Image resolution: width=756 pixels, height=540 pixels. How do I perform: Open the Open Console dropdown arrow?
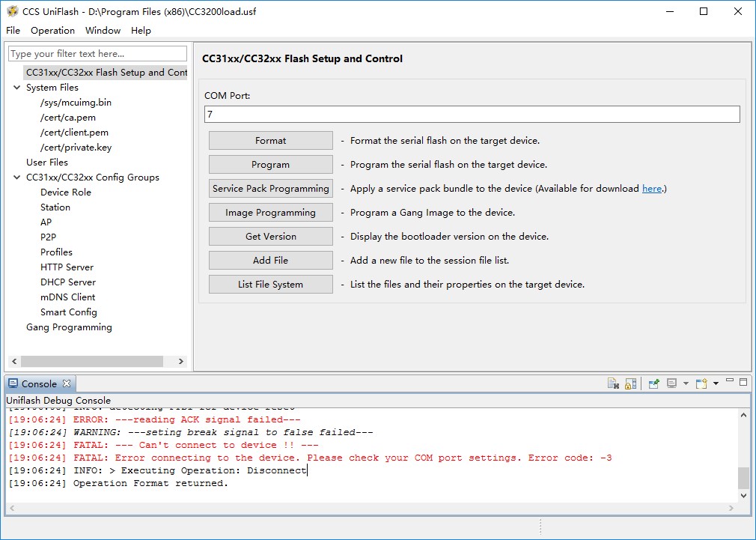coord(716,383)
